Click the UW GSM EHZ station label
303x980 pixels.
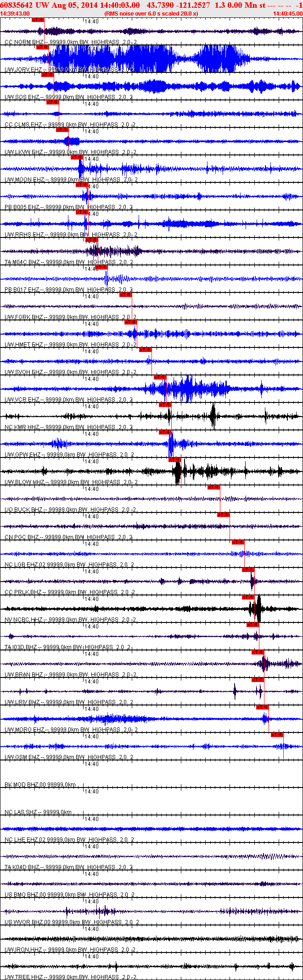point(22,757)
